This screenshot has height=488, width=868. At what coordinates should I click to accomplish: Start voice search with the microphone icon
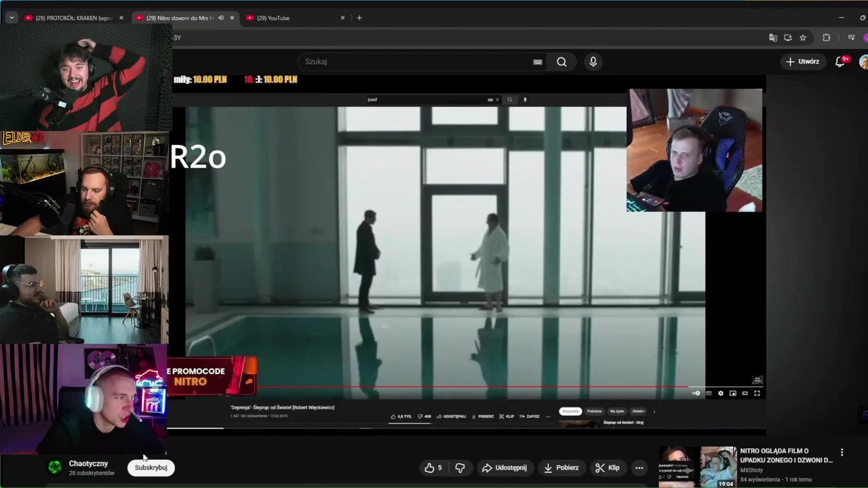pyautogui.click(x=593, y=62)
